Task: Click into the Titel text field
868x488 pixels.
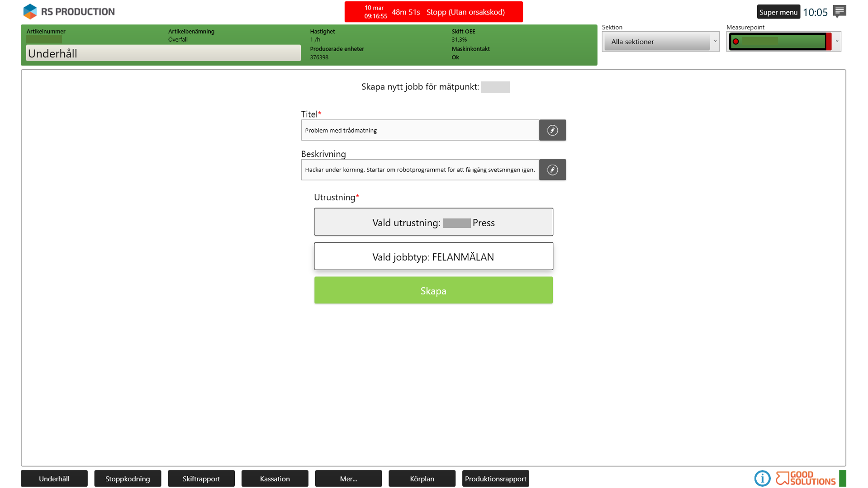Action: pyautogui.click(x=420, y=130)
